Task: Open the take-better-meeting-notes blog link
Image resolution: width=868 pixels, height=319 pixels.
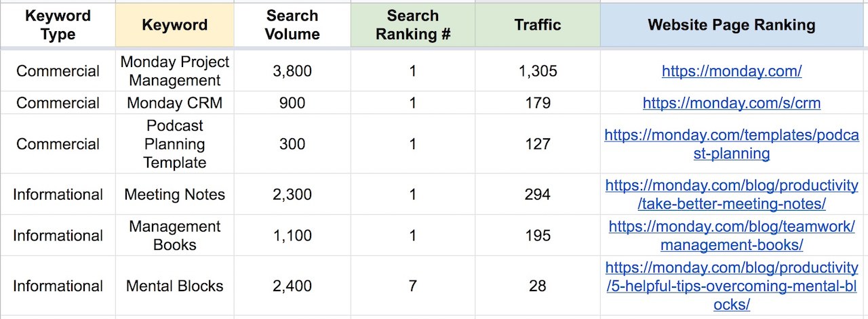Action: coord(732,194)
